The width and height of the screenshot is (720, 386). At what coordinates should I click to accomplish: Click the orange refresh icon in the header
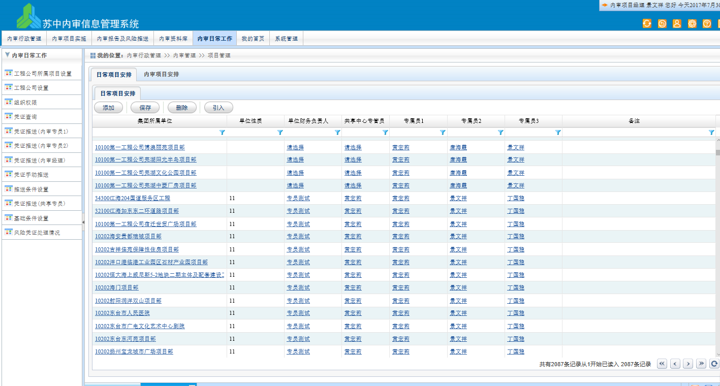[647, 23]
